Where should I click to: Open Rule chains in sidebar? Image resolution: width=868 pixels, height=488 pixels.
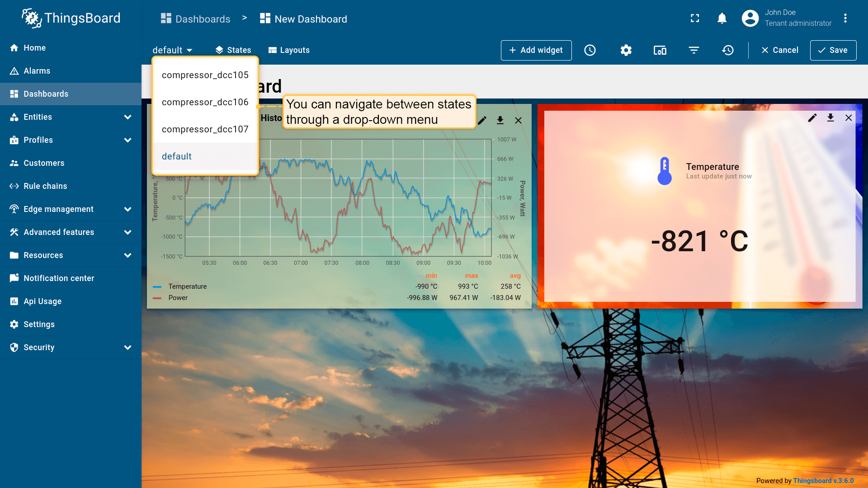click(x=45, y=186)
